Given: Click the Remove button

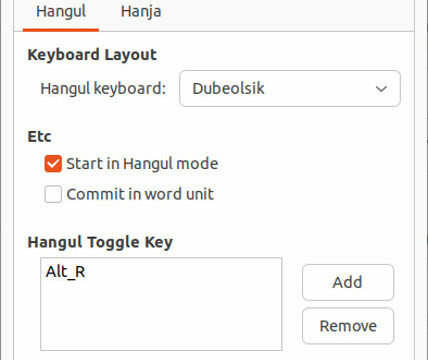Looking at the screenshot, I should [x=348, y=326].
